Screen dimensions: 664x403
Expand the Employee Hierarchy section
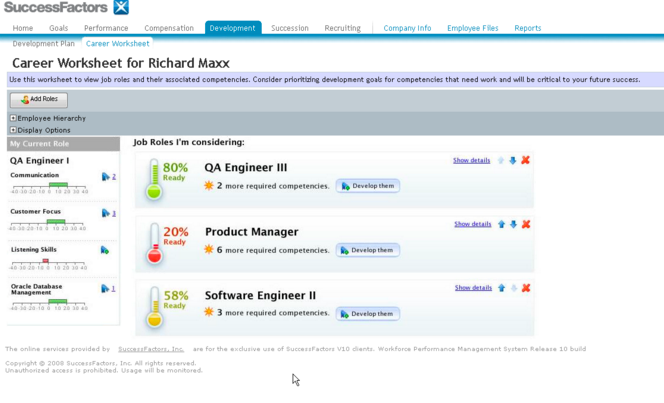pos(13,118)
